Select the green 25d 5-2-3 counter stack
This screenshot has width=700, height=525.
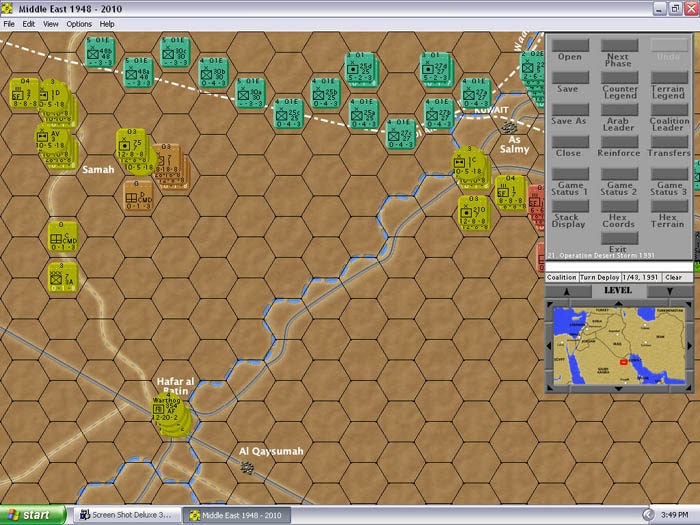[x=360, y=68]
